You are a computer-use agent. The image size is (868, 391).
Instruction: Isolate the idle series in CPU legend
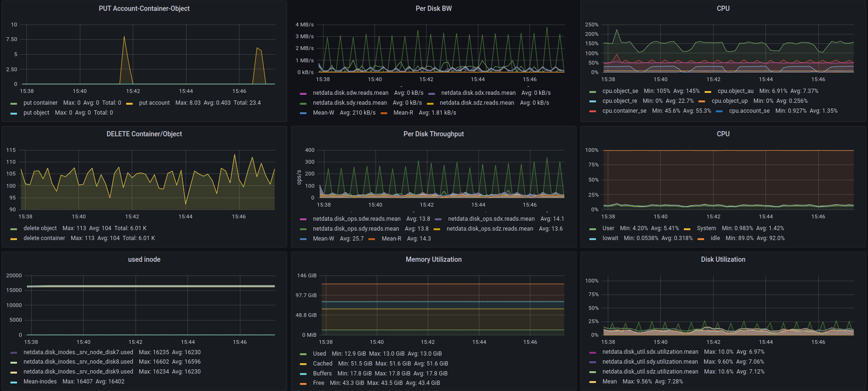tap(715, 238)
